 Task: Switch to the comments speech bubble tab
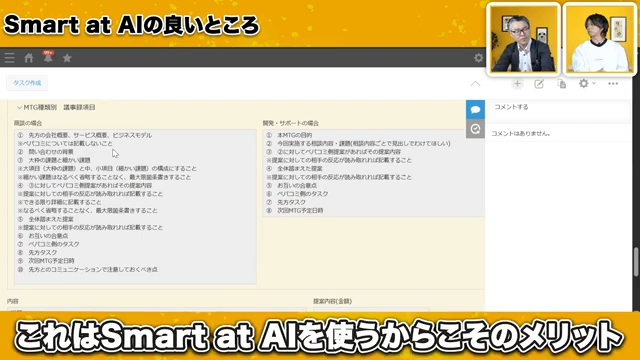[476, 110]
